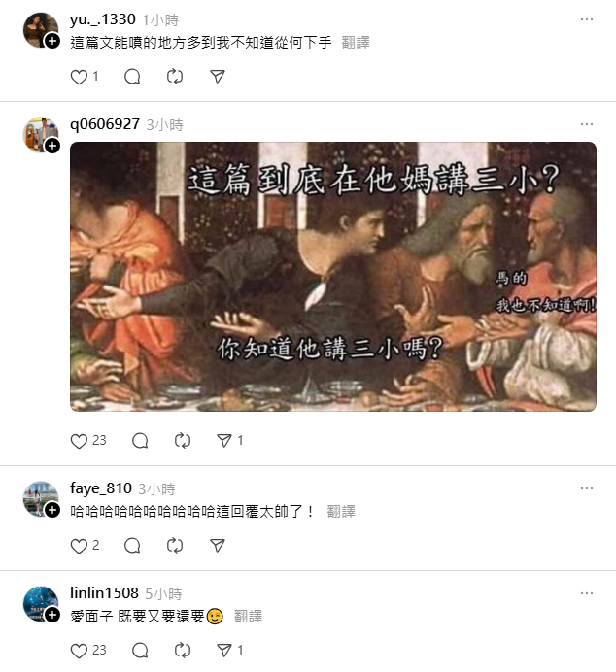The height and width of the screenshot is (672, 616).
Task: Open the three-dot menu on q0606927's post
Action: 587,124
